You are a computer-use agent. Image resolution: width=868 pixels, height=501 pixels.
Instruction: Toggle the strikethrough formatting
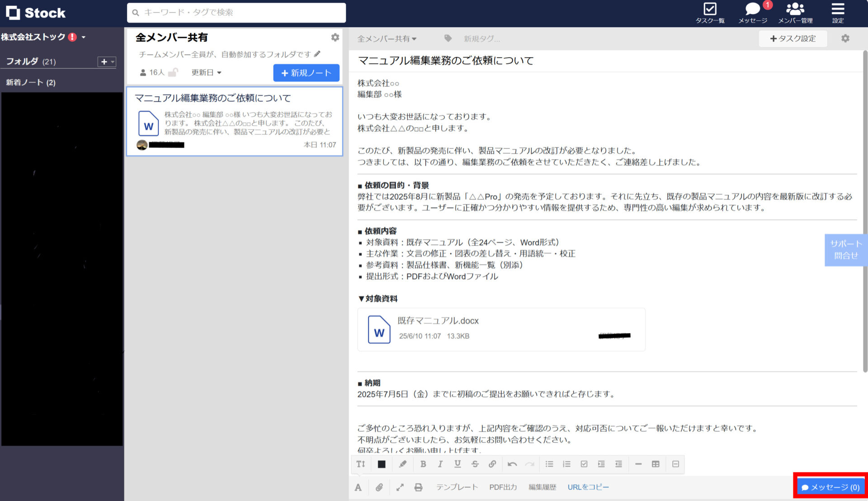pos(474,464)
